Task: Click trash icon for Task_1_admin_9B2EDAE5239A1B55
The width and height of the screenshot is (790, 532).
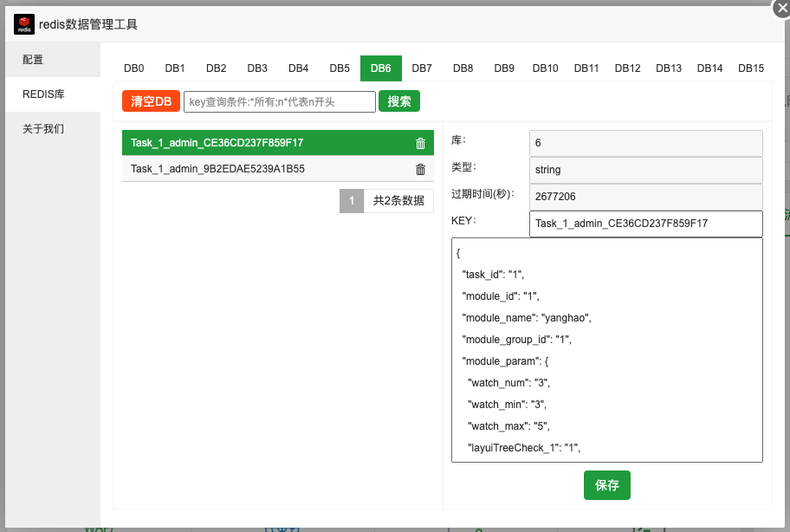Action: tap(420, 170)
